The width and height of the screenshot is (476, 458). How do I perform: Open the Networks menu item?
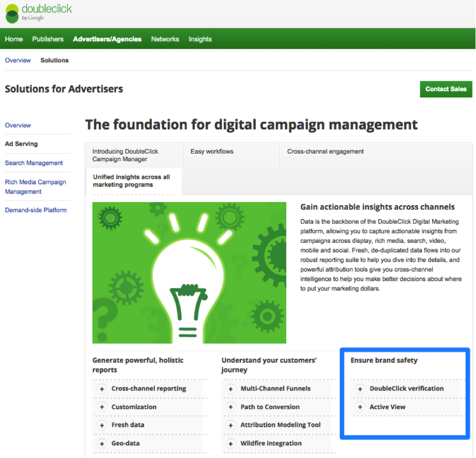point(165,39)
